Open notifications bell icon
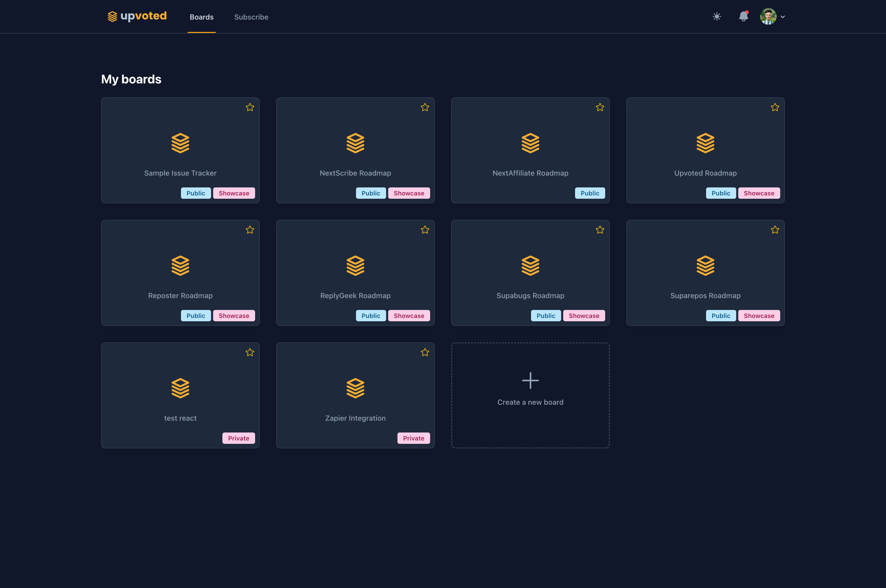 coord(743,16)
